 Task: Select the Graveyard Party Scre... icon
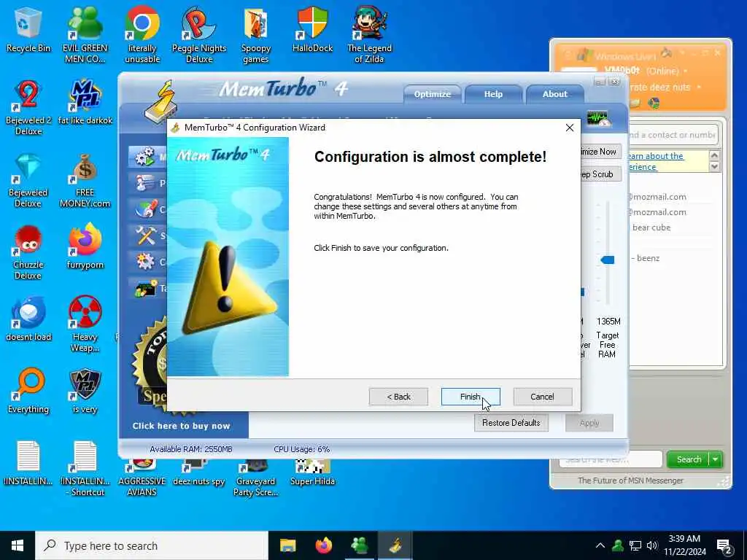tap(256, 478)
